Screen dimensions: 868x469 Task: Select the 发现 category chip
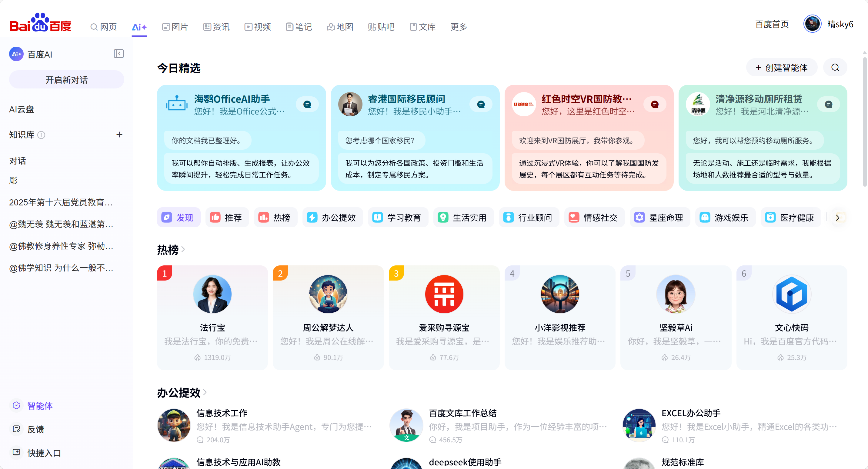[x=179, y=217]
